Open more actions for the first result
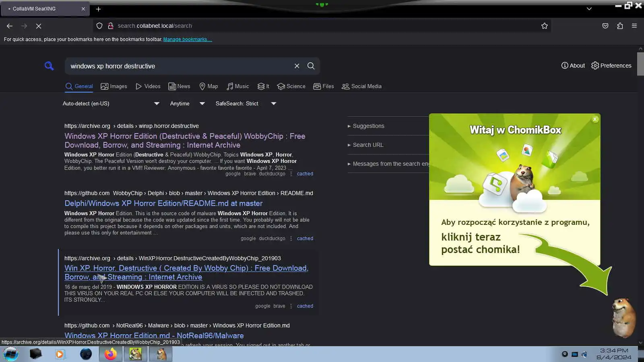Viewport: 644px width, 362px height. (x=291, y=174)
